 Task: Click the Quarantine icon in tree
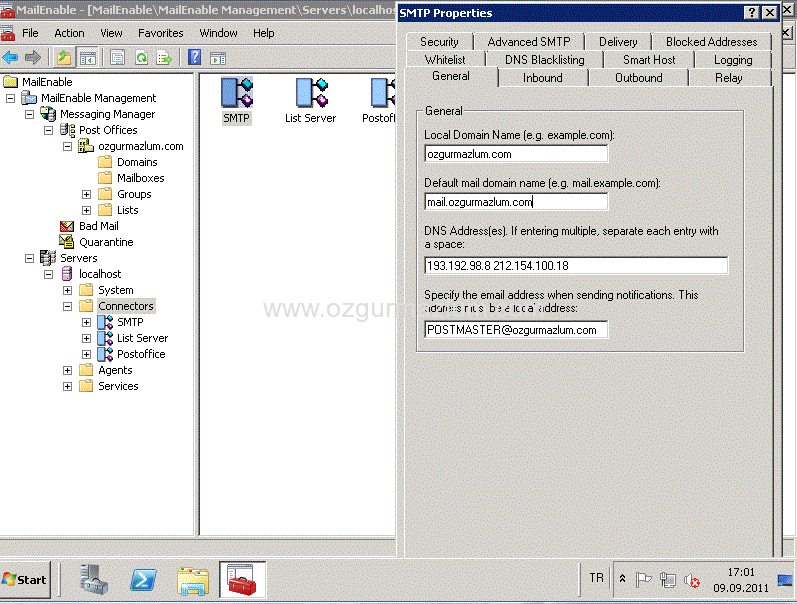click(x=67, y=242)
